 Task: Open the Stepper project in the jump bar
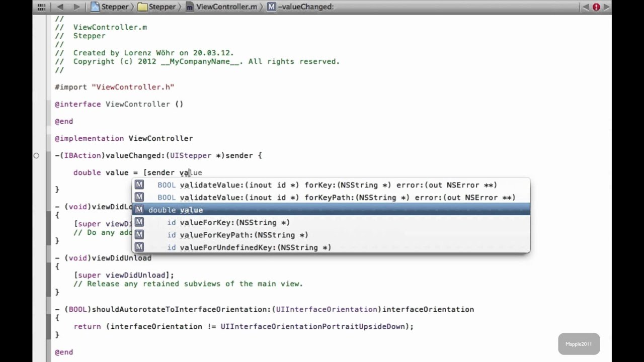point(110,7)
